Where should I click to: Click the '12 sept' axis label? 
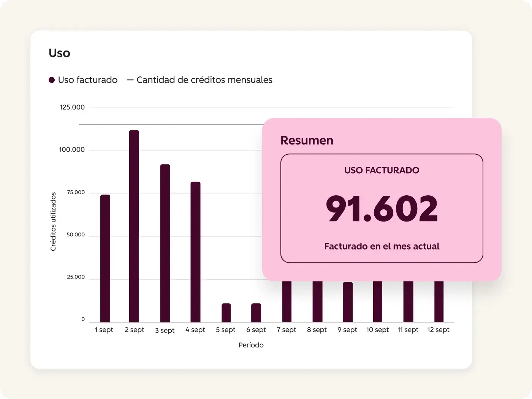coord(439,330)
